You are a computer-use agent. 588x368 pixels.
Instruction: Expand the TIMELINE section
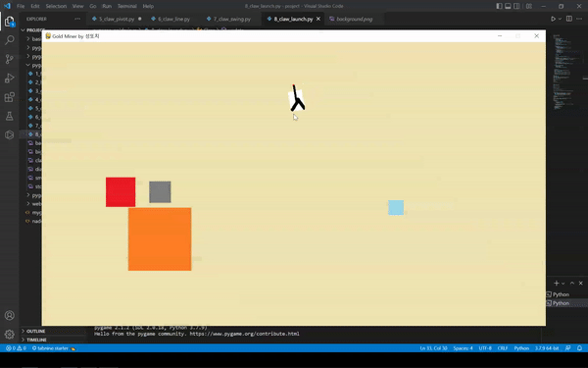point(36,340)
